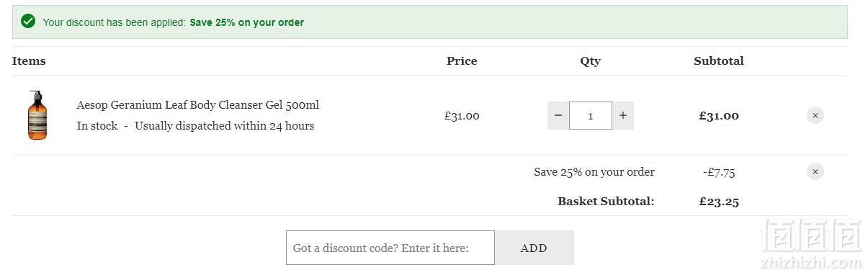Screen dimensions: 868x275
Task: Select the £31.00 unit price text
Action: 462,116
